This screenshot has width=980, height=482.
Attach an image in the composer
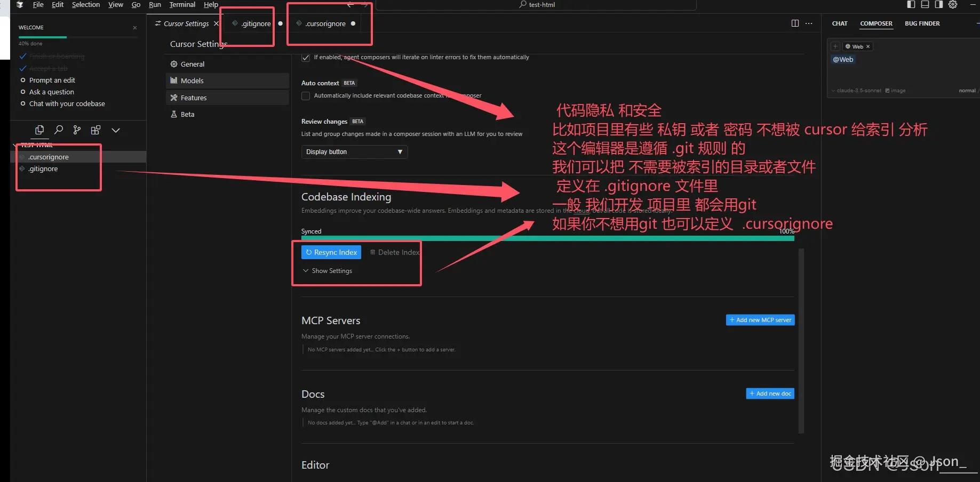coord(895,91)
